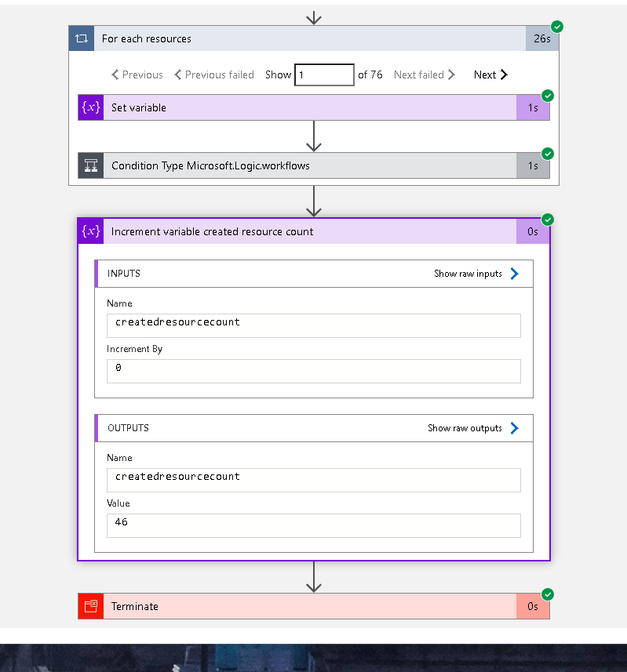Click the 1s duration on Set variable
Screen dimensions: 627x672
coord(533,107)
